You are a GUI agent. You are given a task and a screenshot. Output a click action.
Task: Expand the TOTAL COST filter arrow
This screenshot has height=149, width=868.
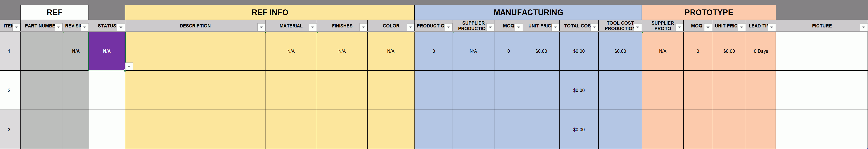point(594,27)
